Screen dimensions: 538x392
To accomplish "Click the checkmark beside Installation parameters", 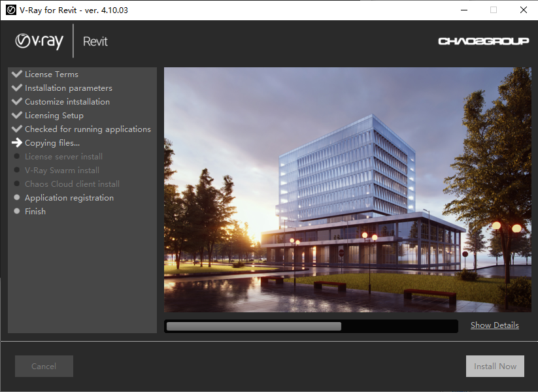I will pos(17,88).
